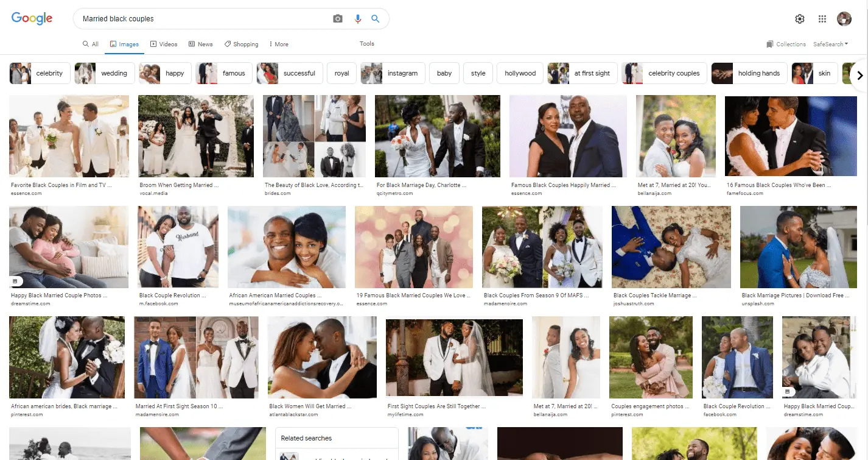Open Google quick settings gear

pos(799,18)
